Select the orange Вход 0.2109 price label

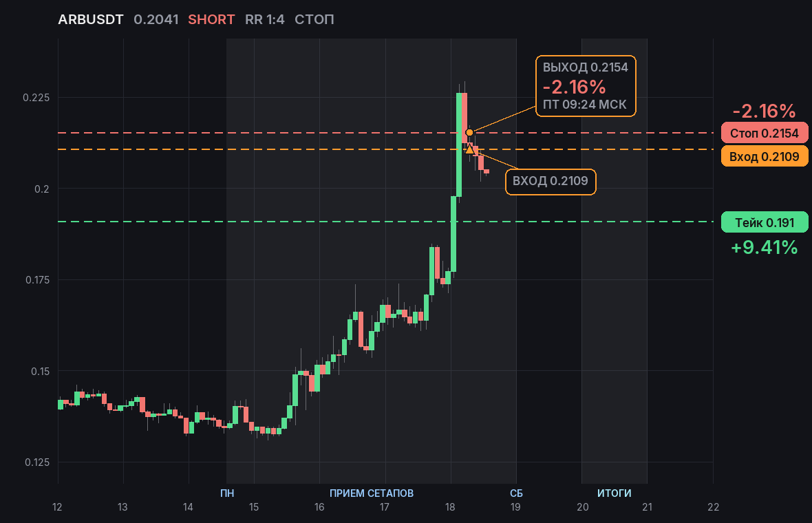(x=765, y=156)
